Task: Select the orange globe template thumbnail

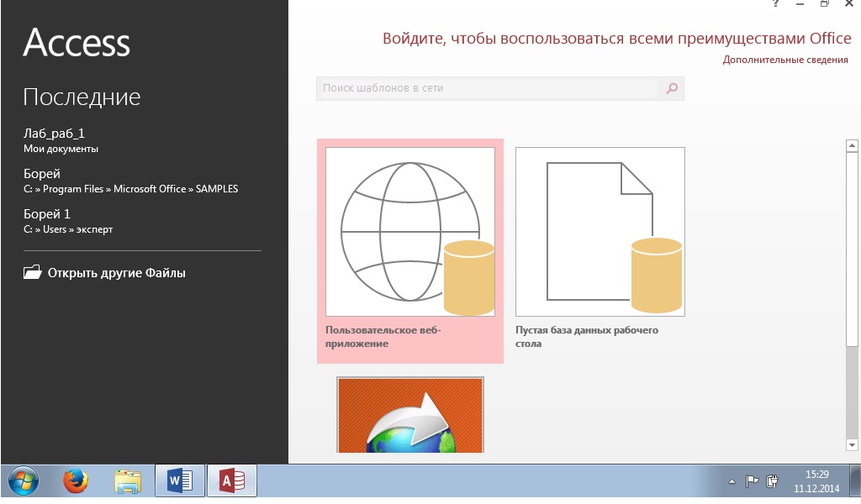Action: tap(410, 415)
